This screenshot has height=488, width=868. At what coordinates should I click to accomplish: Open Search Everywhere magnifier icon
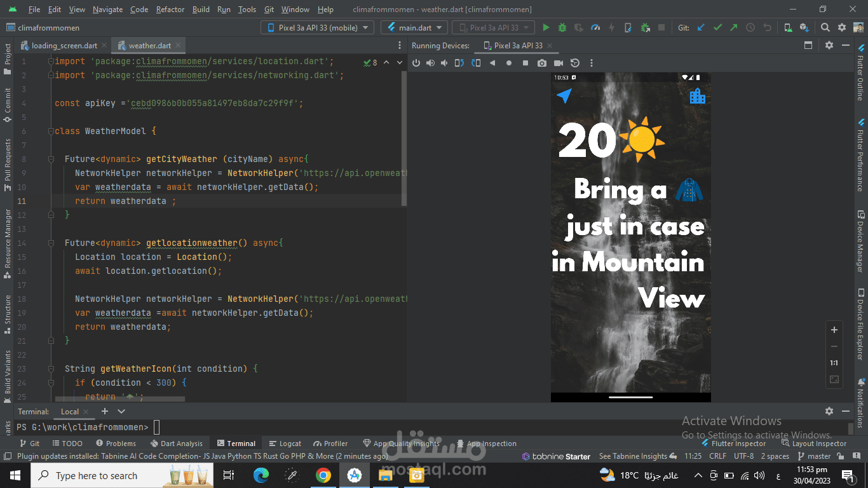pyautogui.click(x=825, y=27)
